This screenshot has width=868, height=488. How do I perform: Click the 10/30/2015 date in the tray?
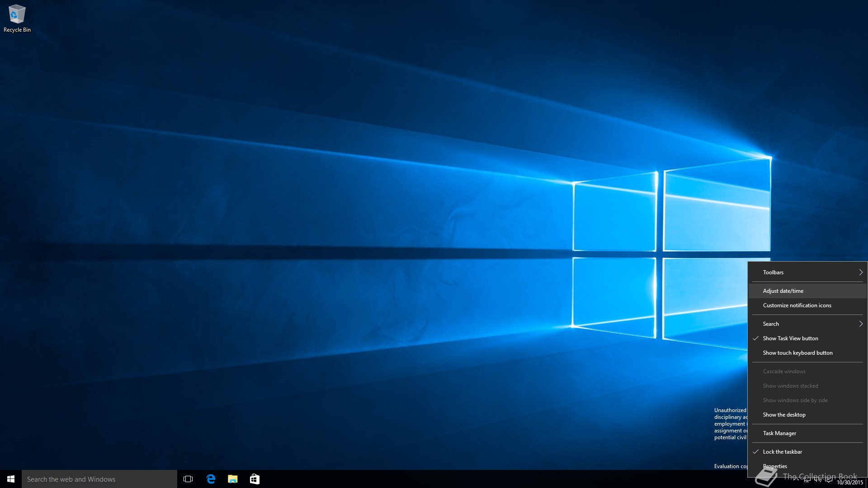pos(850,483)
